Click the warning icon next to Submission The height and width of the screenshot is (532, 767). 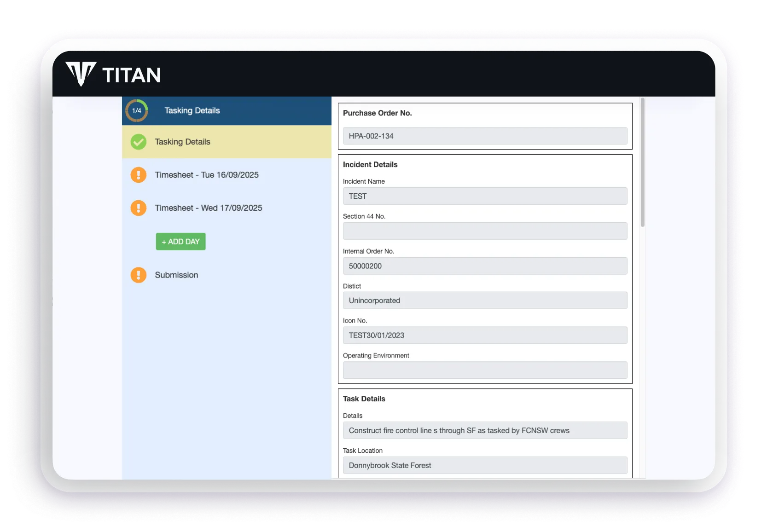click(x=139, y=275)
